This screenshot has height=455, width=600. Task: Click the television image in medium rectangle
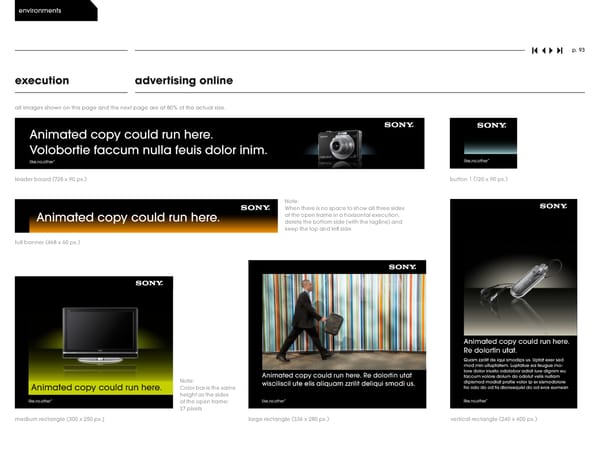(x=99, y=333)
